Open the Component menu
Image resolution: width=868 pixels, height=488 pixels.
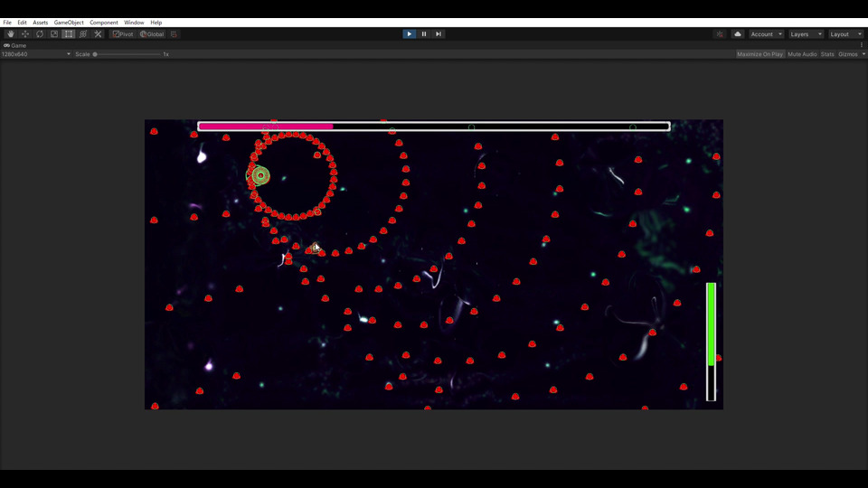103,23
